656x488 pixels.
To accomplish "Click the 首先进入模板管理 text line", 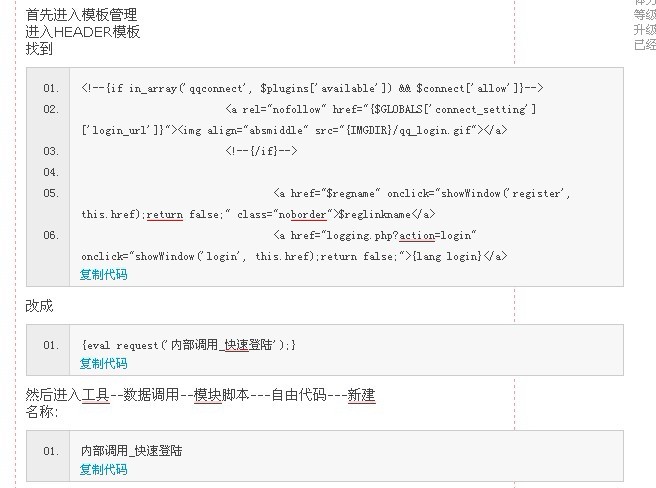I will click(81, 15).
